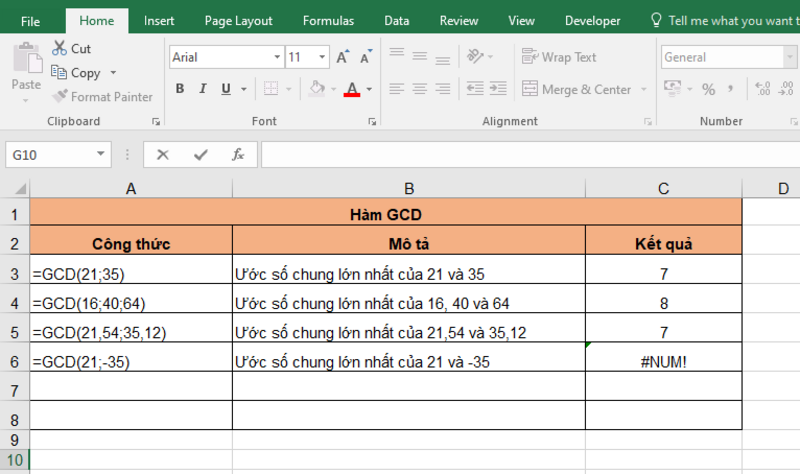The height and width of the screenshot is (474, 800).
Task: Click in the formula bar input
Action: click(x=531, y=155)
